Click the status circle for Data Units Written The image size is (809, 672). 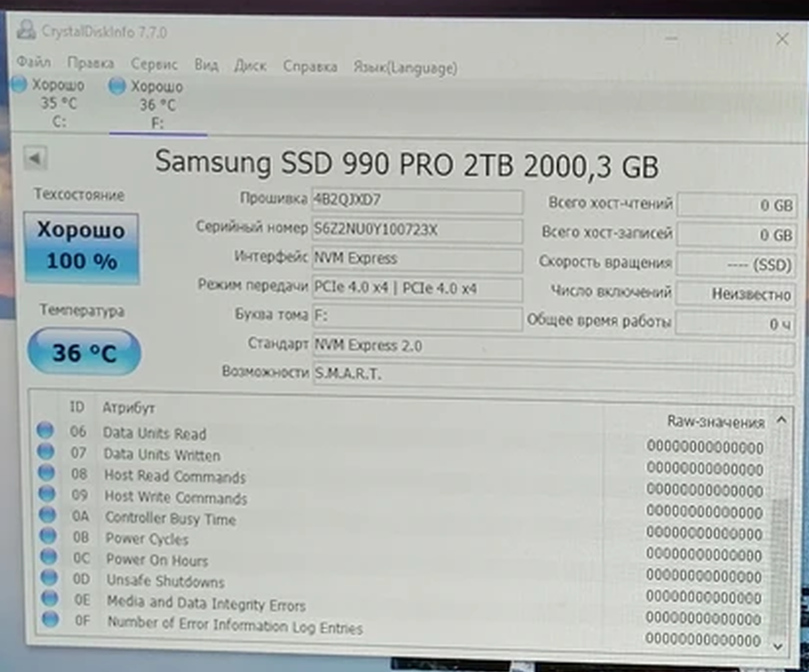point(46,451)
